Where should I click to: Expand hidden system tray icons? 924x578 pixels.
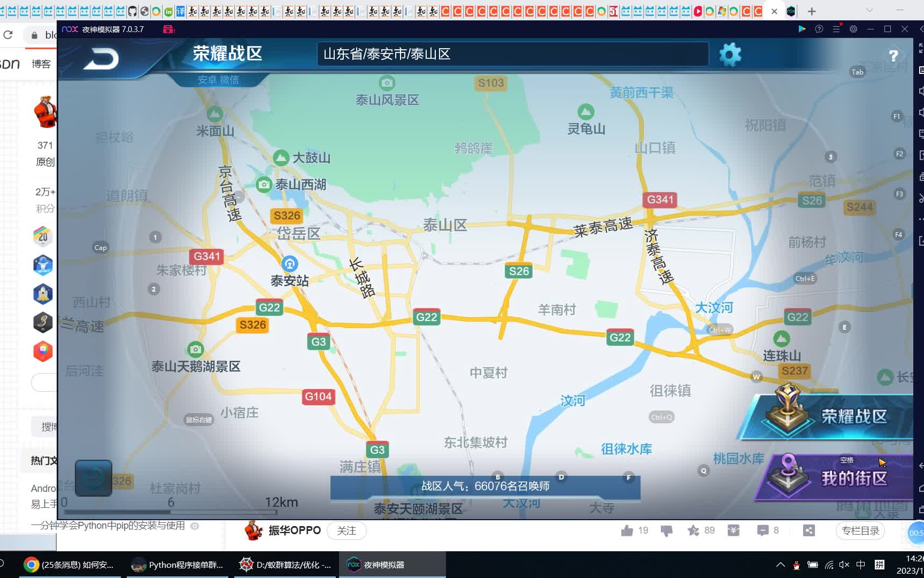click(x=780, y=564)
